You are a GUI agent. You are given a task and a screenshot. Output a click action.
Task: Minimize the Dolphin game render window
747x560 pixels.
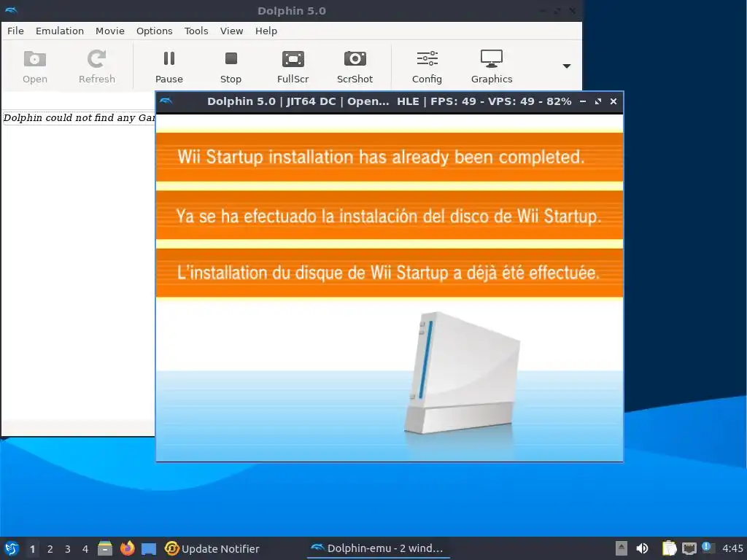(x=583, y=101)
